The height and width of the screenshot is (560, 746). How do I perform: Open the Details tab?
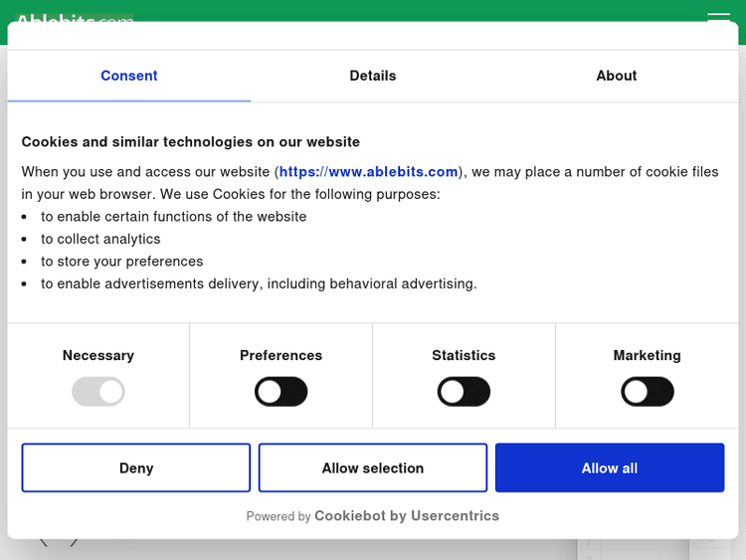pos(373,76)
